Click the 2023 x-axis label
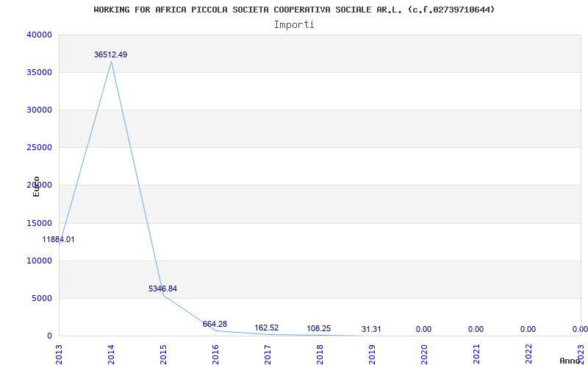Image resolution: width=588 pixels, height=368 pixels. pyautogui.click(x=581, y=355)
